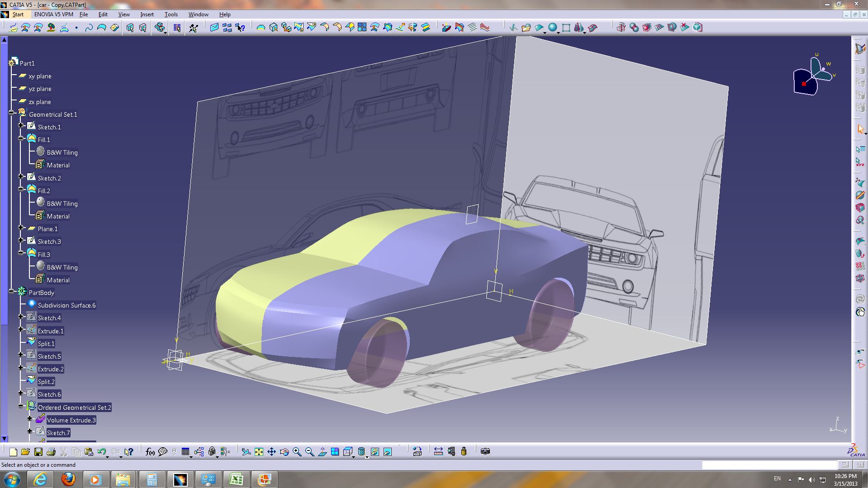Click the grid work-on-support icon
This screenshot has height=488, width=868.
tap(177, 28)
